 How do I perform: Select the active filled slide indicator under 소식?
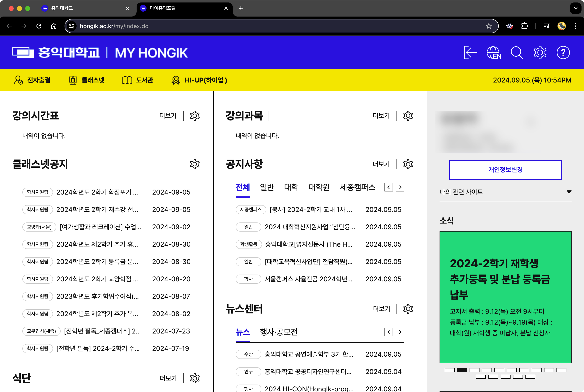(462, 370)
